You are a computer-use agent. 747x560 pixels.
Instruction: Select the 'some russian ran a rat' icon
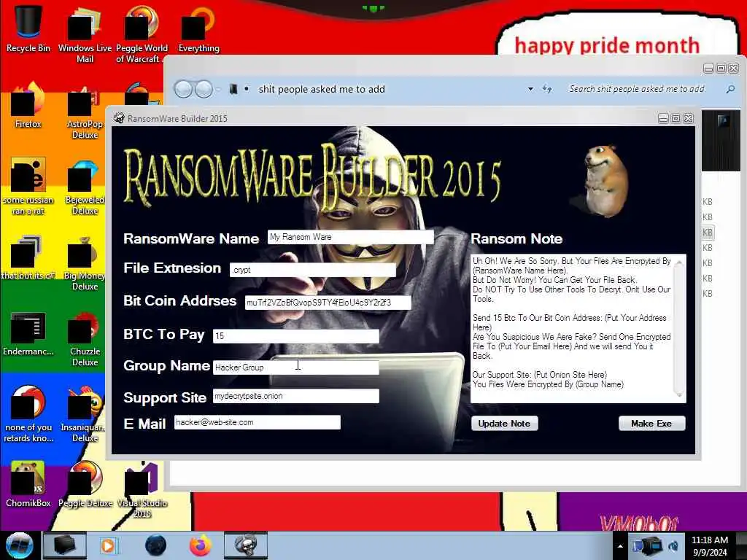tap(28, 187)
